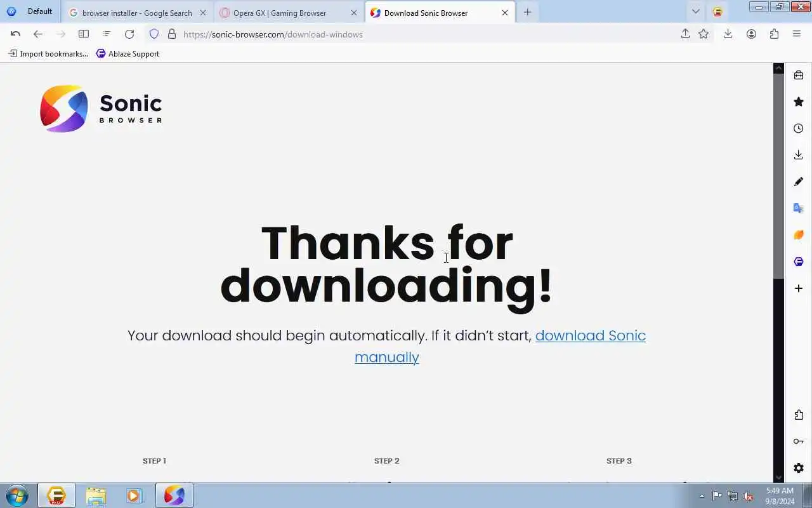Open media player from taskbar
This screenshot has width=812, height=508.
(134, 495)
